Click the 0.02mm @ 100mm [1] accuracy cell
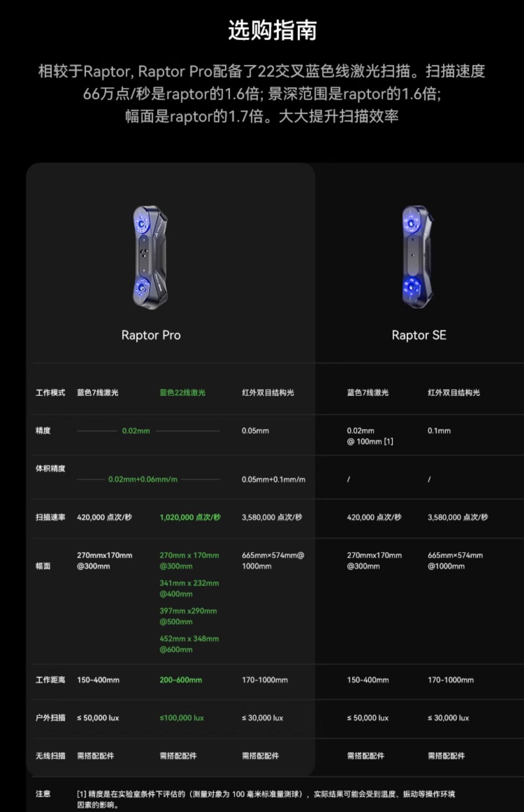 tap(370, 436)
